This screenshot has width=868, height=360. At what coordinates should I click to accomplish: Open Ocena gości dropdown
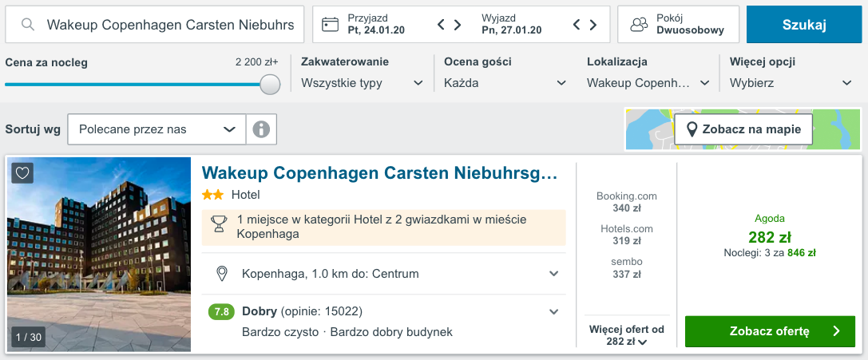(x=505, y=83)
